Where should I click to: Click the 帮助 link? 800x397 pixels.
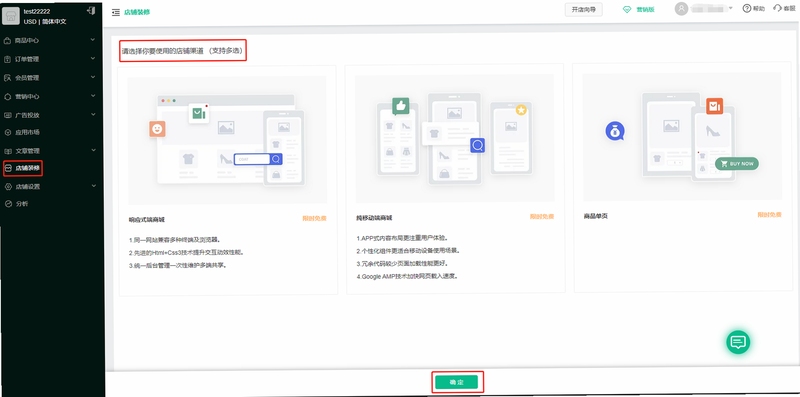coord(759,9)
